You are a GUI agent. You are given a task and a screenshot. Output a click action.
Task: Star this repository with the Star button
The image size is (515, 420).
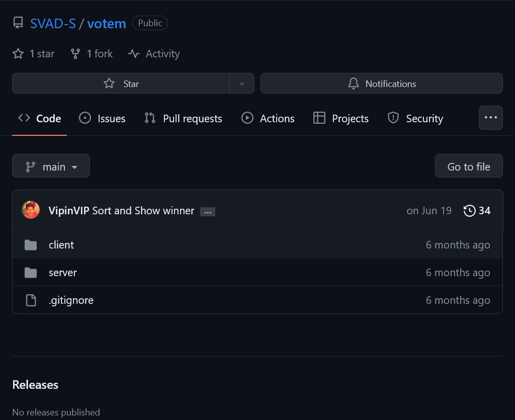(121, 83)
